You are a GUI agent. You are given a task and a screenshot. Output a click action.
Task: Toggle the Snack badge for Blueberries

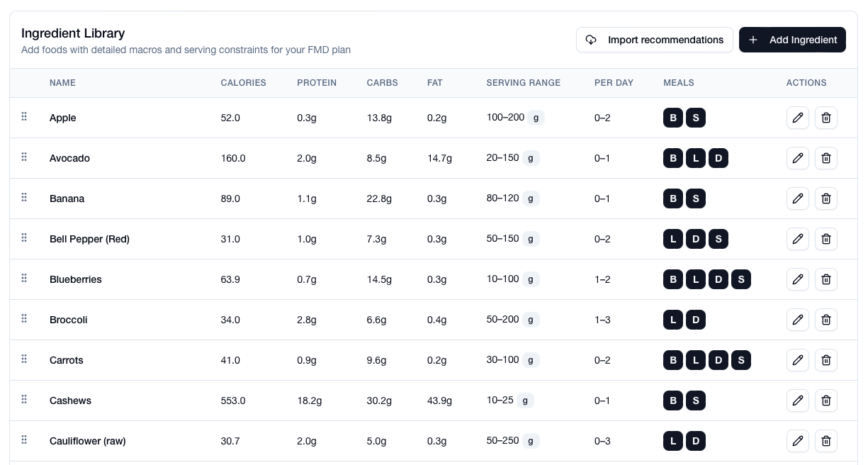tap(741, 279)
